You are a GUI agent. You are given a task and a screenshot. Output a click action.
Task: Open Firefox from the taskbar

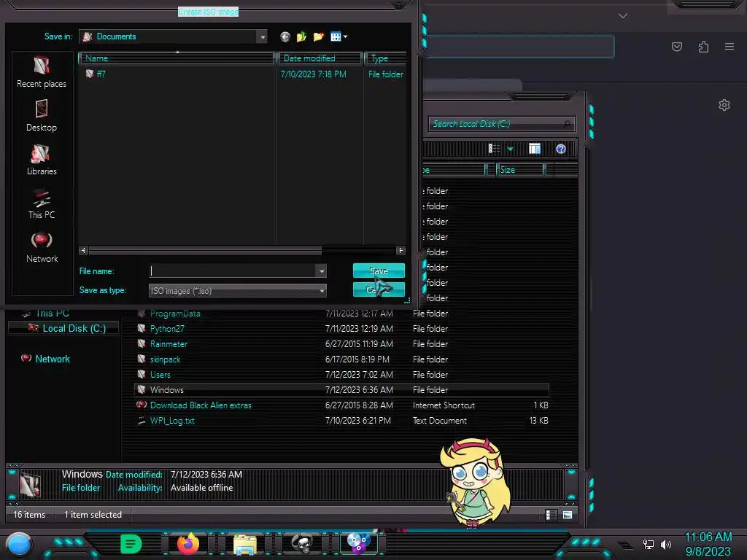(x=188, y=543)
